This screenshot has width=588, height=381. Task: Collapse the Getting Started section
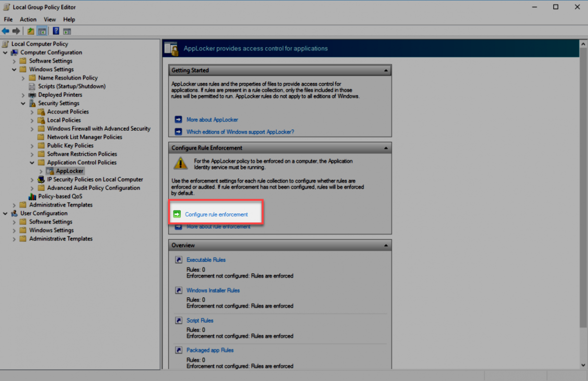click(386, 71)
